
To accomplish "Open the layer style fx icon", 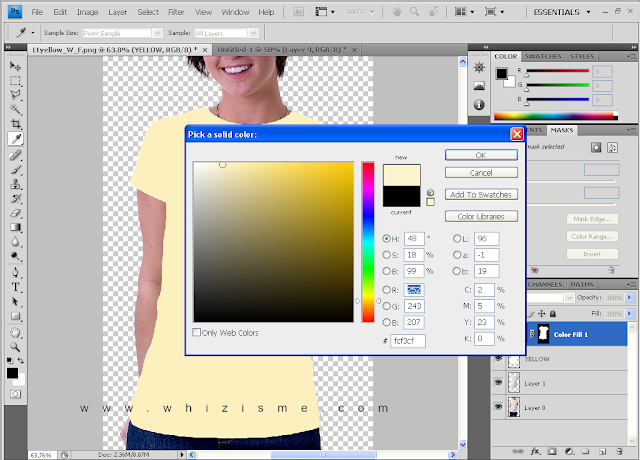I will tap(535, 451).
